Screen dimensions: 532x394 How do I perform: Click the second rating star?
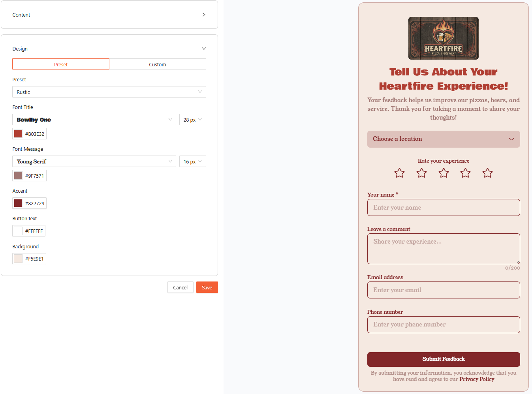(421, 173)
